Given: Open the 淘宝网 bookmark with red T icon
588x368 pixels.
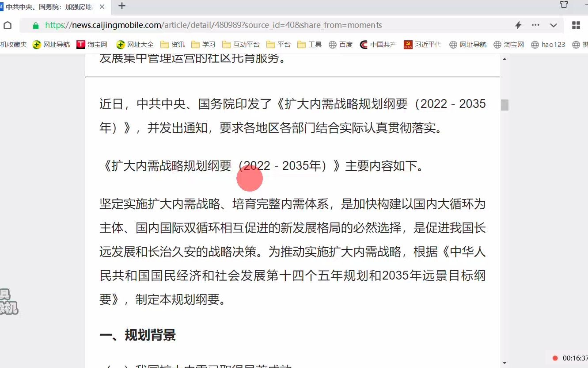Looking at the screenshot, I should coord(92,44).
